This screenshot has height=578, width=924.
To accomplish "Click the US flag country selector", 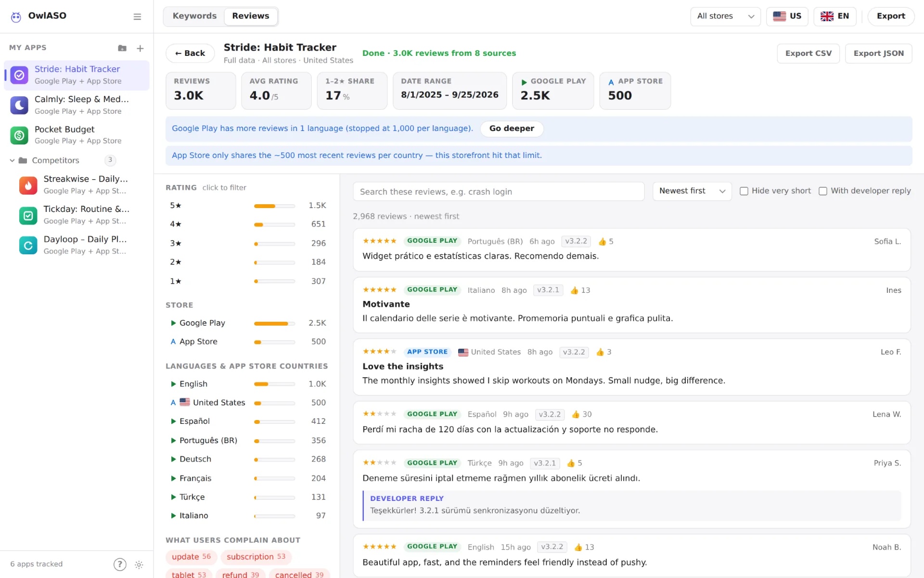I will [x=787, y=16].
